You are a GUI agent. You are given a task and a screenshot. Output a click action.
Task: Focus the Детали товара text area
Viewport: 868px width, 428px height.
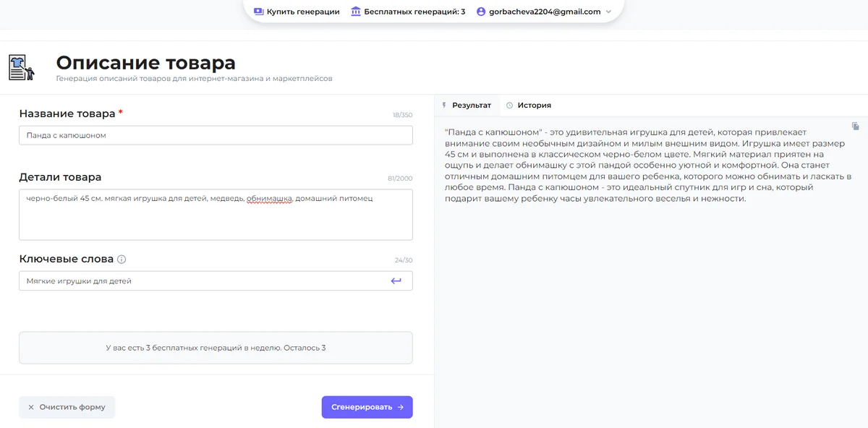216,215
